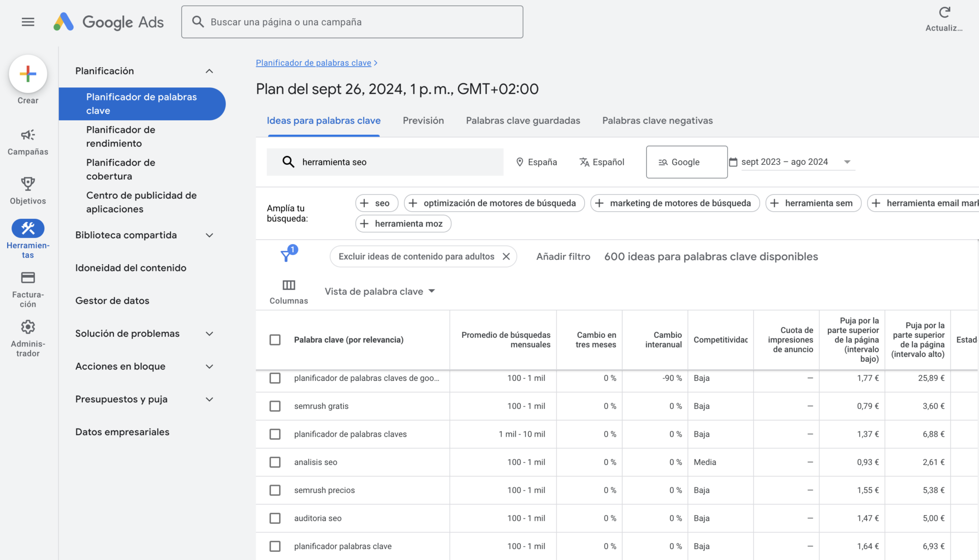Expand Biblioteca compartida section
The width and height of the screenshot is (979, 560).
(x=209, y=235)
